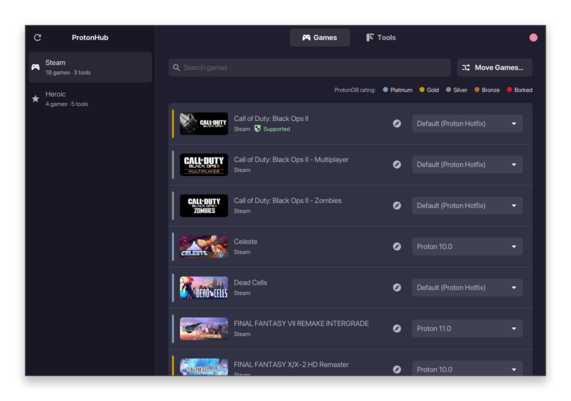The width and height of the screenshot is (571, 401).
Task: Click the Heroic star icon
Action: tap(35, 99)
